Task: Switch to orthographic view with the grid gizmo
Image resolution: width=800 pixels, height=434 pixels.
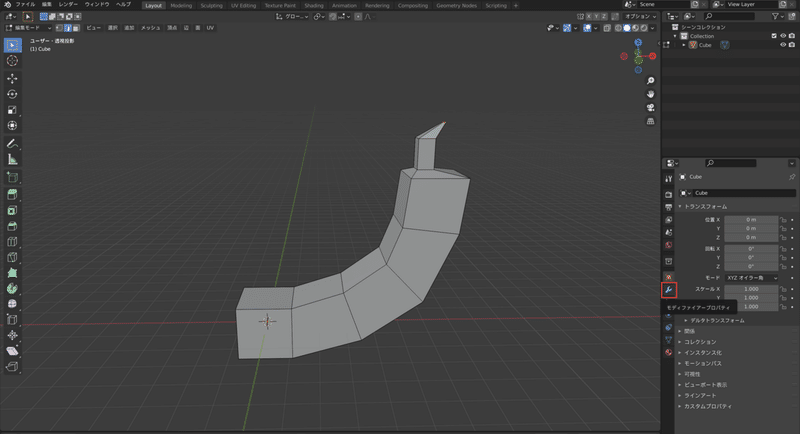Action: tap(650, 121)
